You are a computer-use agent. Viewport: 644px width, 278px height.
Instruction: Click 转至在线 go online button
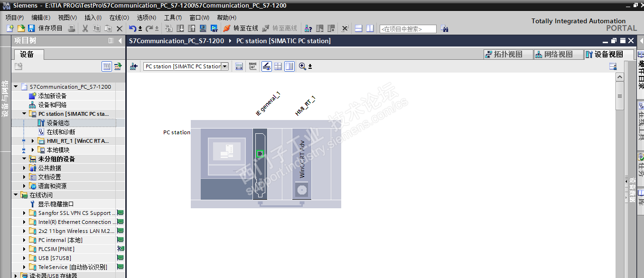tap(241, 28)
